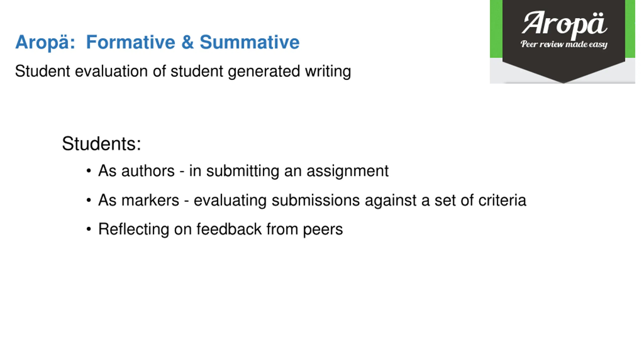Click the word "peers" in last bullet
644x362 pixels.
323,230
